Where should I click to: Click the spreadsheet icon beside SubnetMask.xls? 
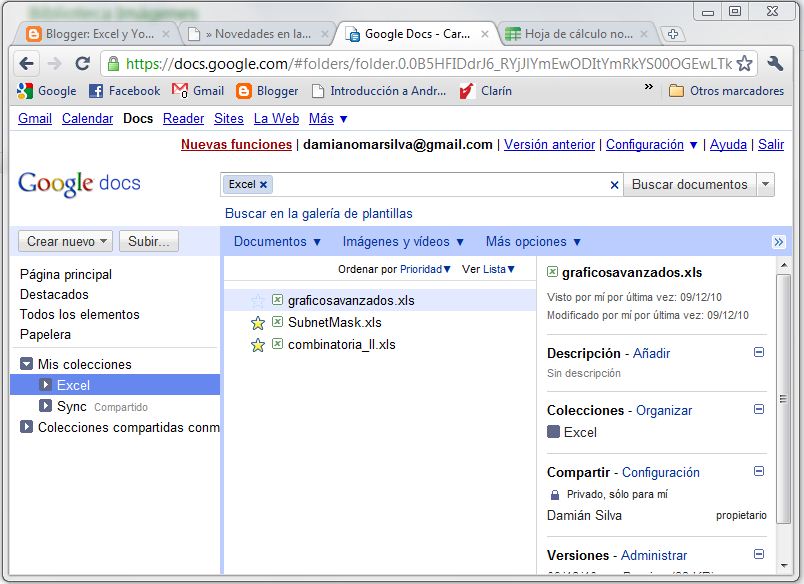(x=277, y=321)
